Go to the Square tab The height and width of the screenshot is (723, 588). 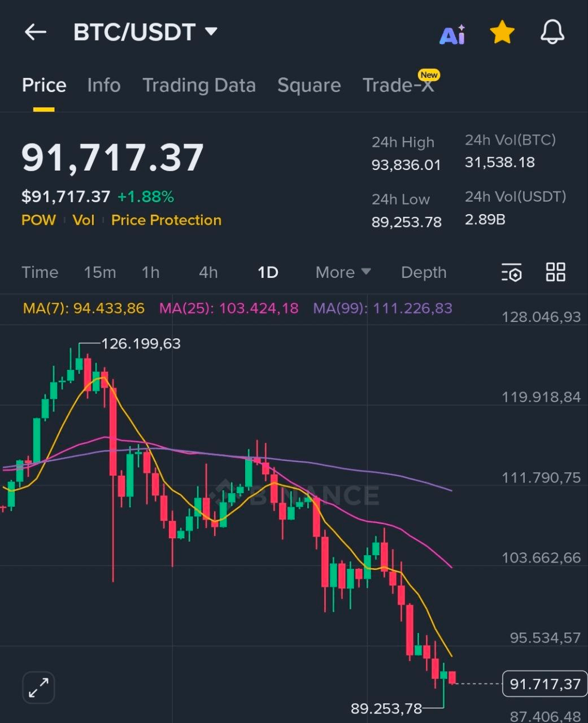[309, 85]
